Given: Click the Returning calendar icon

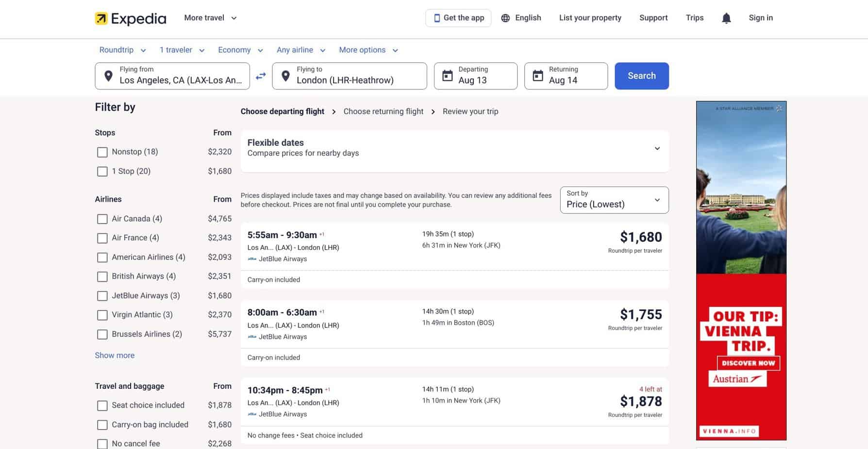Looking at the screenshot, I should pyautogui.click(x=537, y=76).
